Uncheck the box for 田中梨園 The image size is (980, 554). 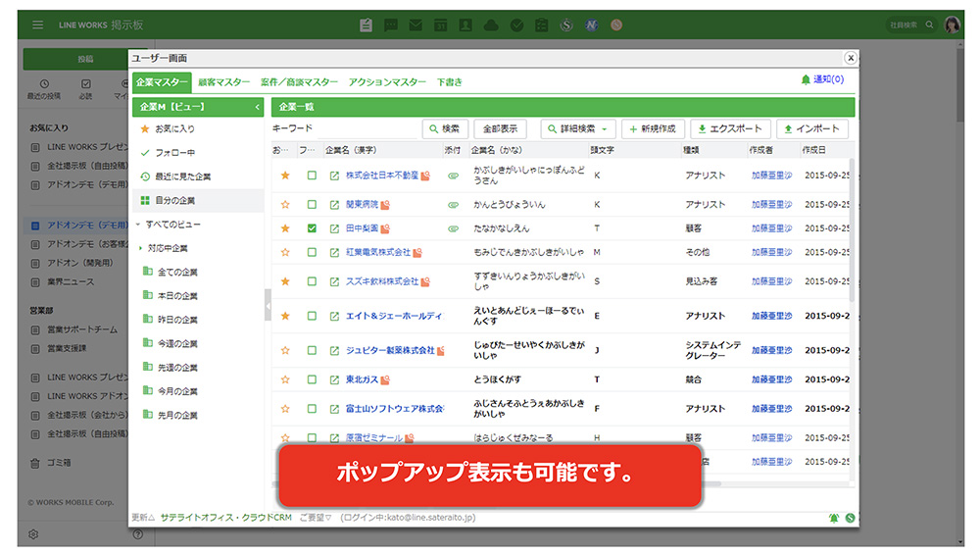pyautogui.click(x=312, y=228)
